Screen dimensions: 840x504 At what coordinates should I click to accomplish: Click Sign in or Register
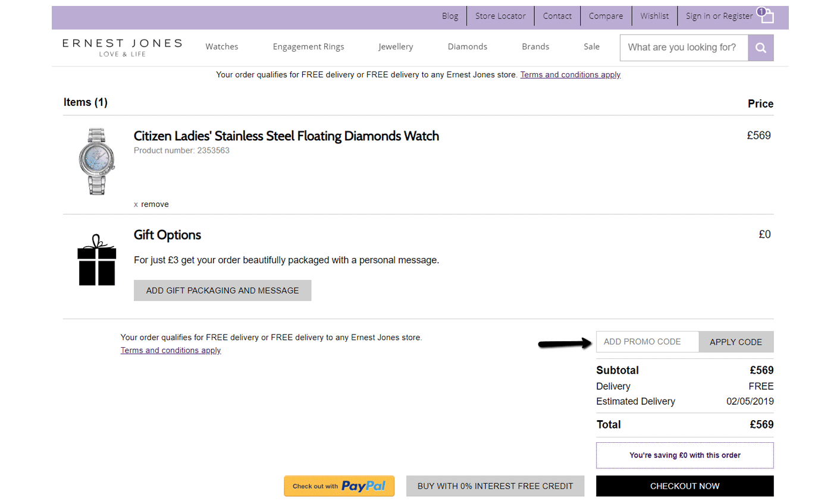(x=719, y=16)
